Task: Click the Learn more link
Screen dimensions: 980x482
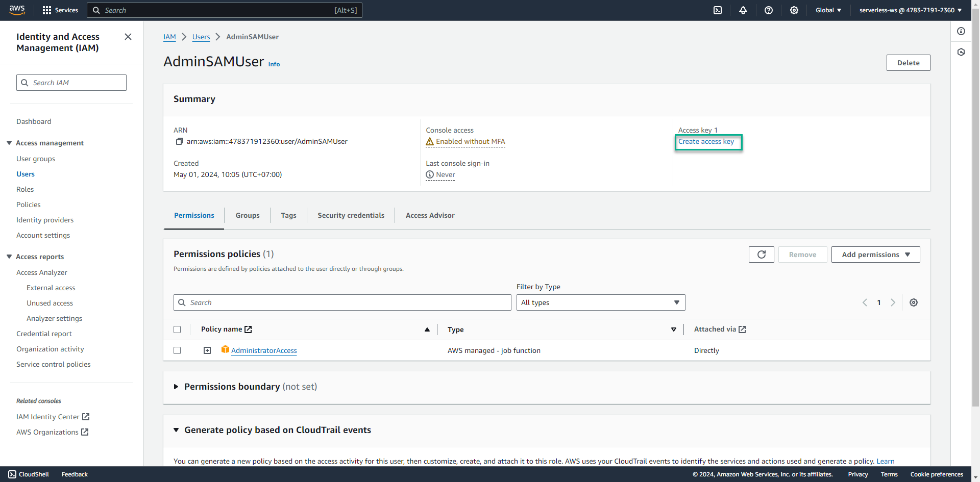Action: point(886,461)
